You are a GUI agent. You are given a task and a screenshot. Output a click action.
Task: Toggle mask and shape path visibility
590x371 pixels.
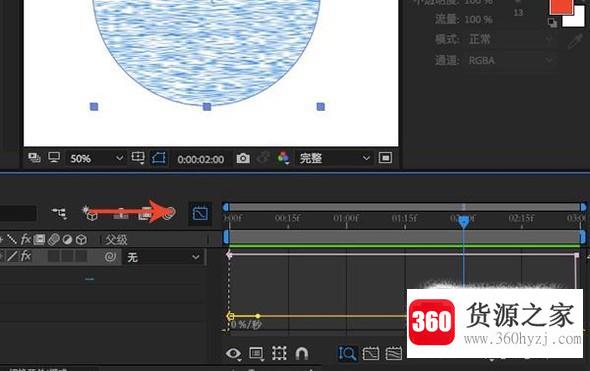[x=159, y=158]
